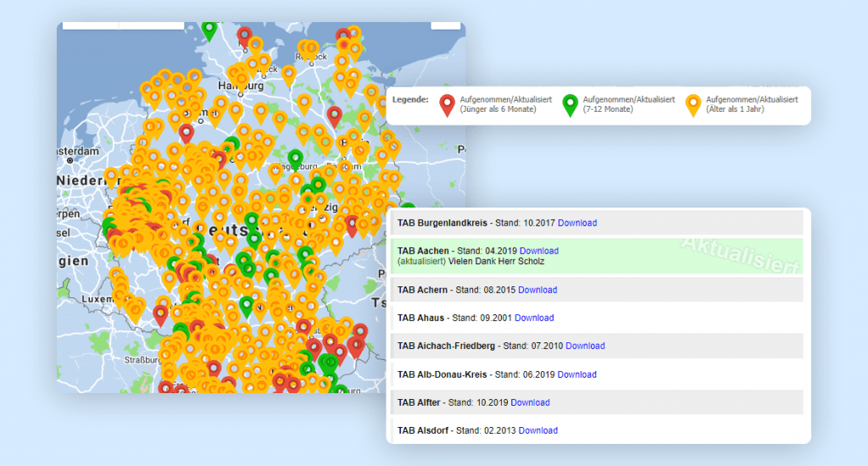Open the TAB Achern download link

537,290
